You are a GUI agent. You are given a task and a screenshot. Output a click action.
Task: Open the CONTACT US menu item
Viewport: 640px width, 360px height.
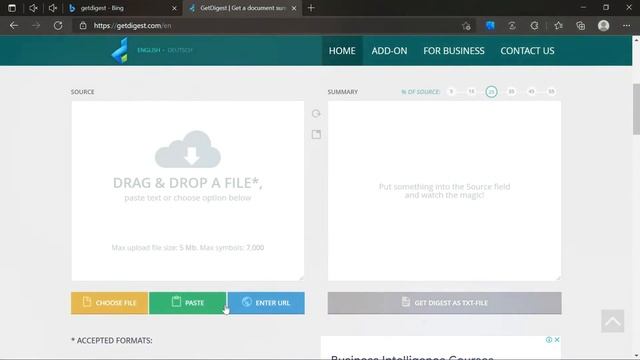pos(527,51)
